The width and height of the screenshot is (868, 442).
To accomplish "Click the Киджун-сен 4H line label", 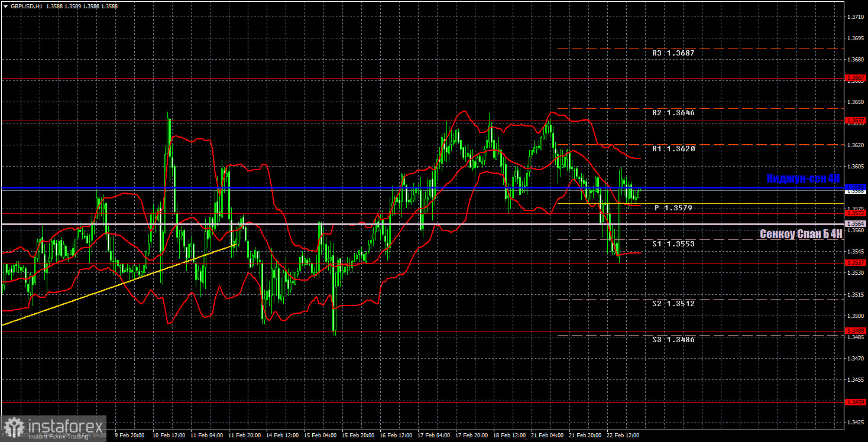I will [x=804, y=178].
